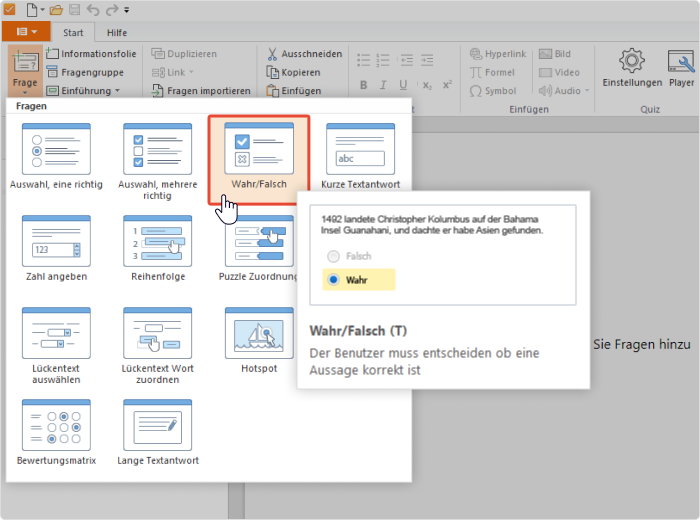Expand the Link dropdown arrow
This screenshot has height=520, width=700.
click(192, 72)
